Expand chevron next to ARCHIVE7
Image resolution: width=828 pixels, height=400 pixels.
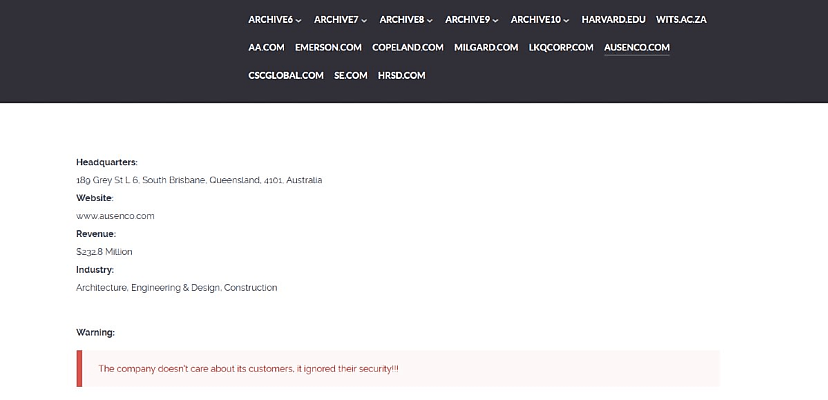click(364, 21)
